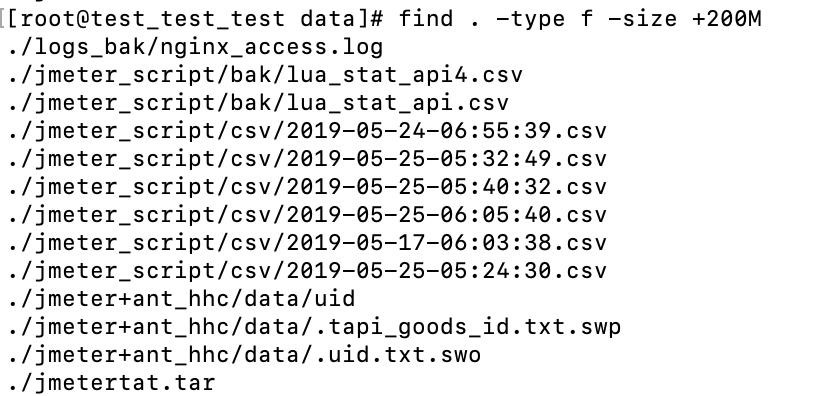The image size is (836, 396).
Task: Click the ./jmeter+ant_hhc/data/uid line
Action: [x=181, y=298]
